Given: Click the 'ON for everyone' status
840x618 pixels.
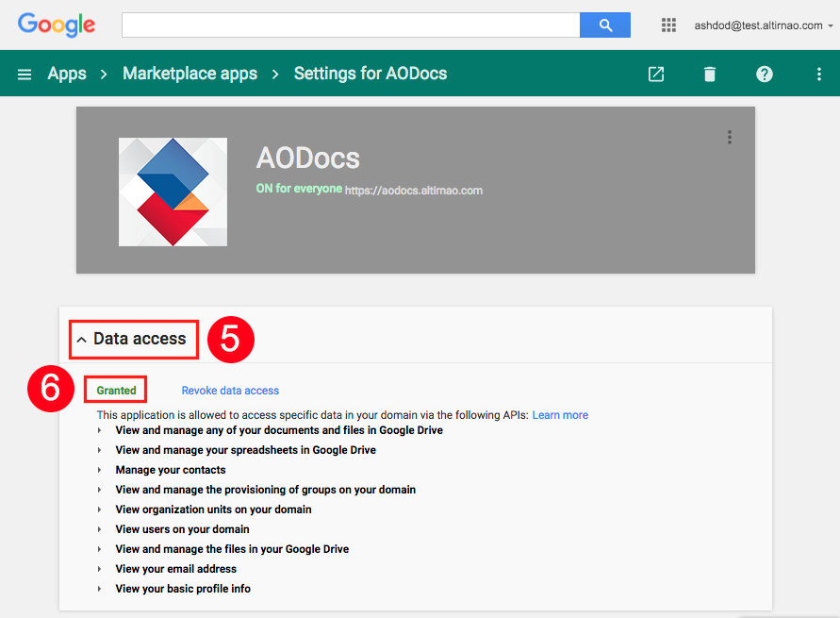Looking at the screenshot, I should click(x=299, y=189).
